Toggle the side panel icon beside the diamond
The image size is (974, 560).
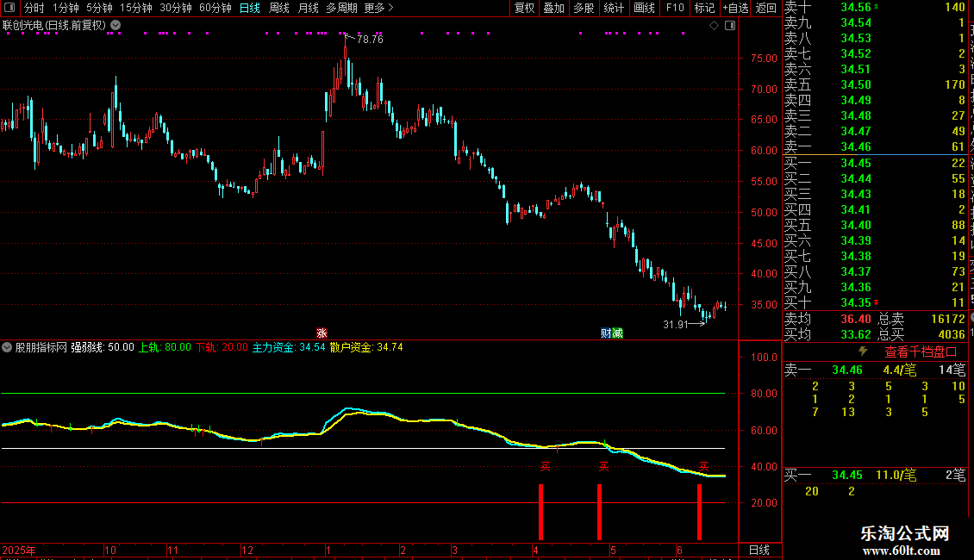730,26
